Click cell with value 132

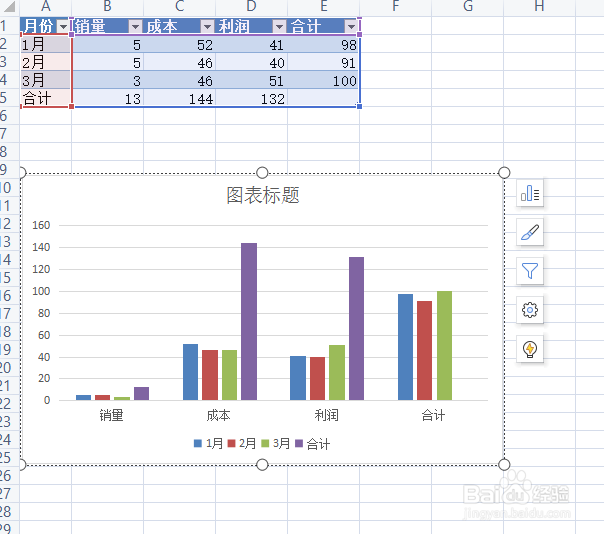(x=252, y=99)
